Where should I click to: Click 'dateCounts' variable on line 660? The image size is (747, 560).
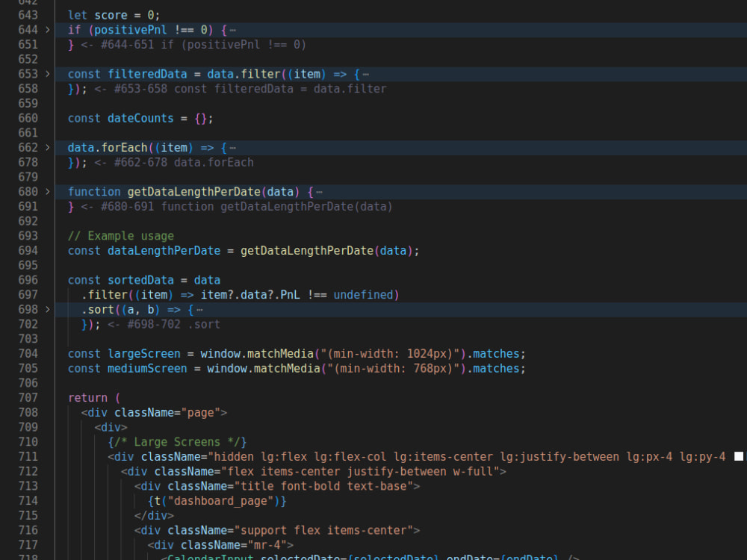click(140, 118)
